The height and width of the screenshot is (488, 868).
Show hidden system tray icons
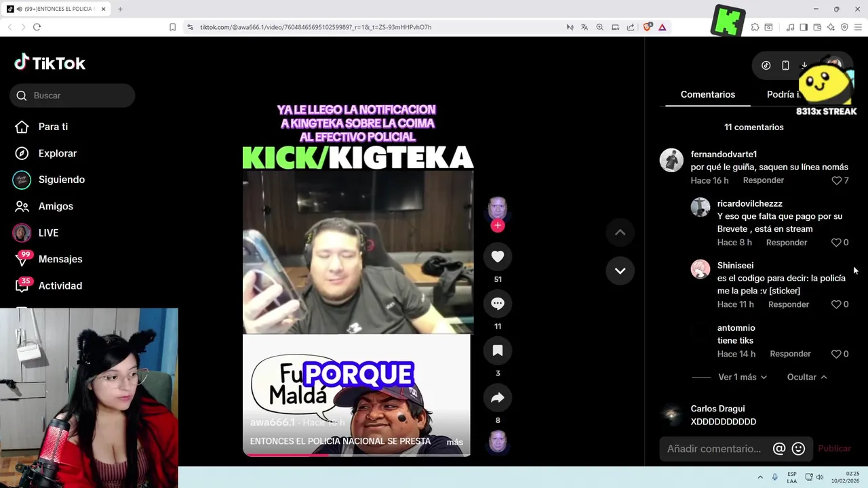[x=760, y=477]
